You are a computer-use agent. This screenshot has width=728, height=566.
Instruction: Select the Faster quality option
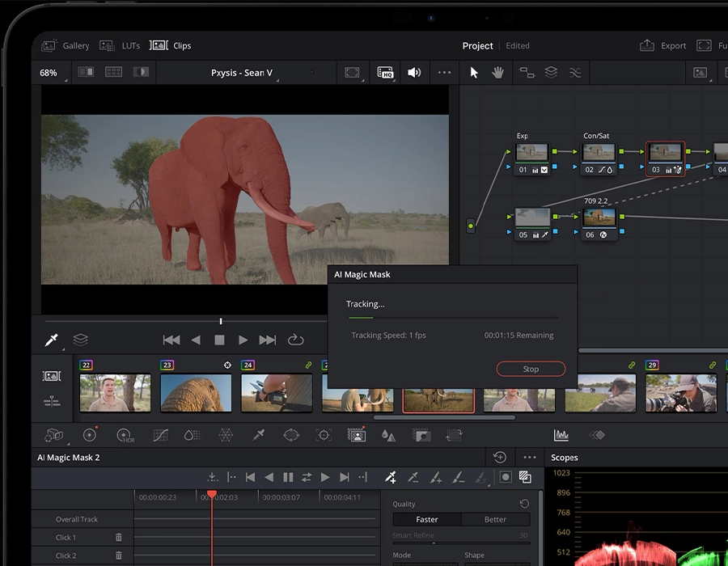pos(426,520)
